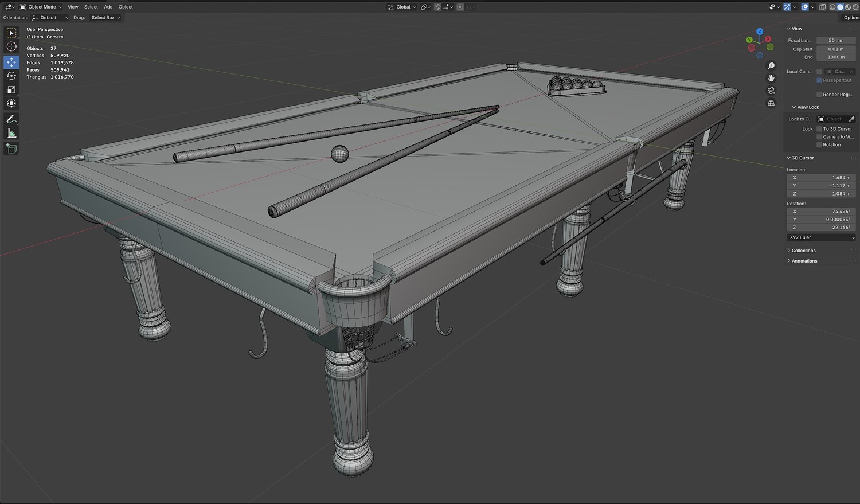Click cursor Location Y -1.117 m field

822,186
